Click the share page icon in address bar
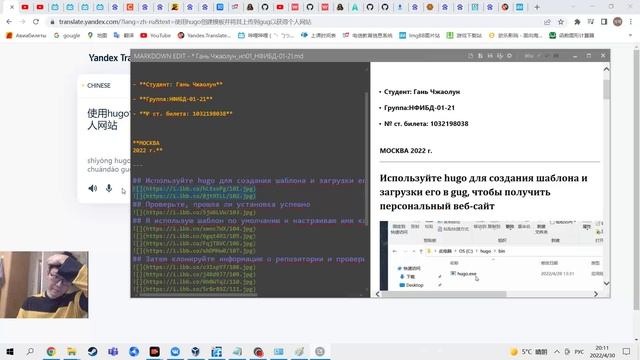 coord(547,22)
